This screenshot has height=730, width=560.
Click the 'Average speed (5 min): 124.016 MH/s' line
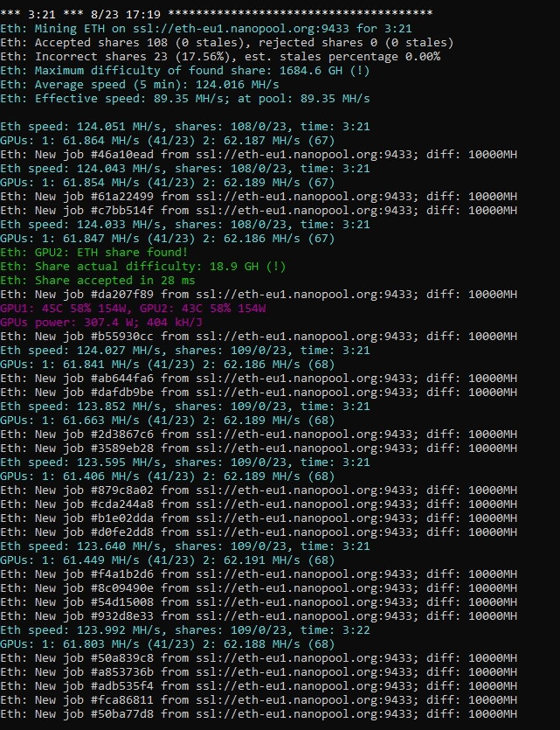[x=140, y=84]
